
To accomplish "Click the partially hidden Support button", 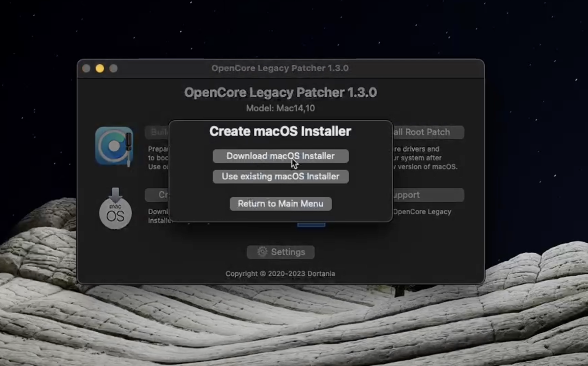I will click(x=428, y=195).
